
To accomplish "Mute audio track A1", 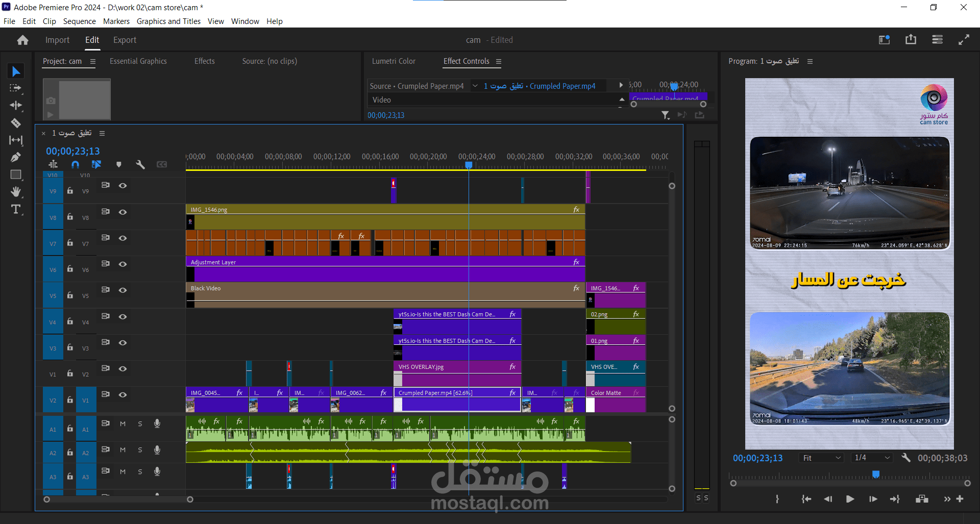I will [122, 423].
